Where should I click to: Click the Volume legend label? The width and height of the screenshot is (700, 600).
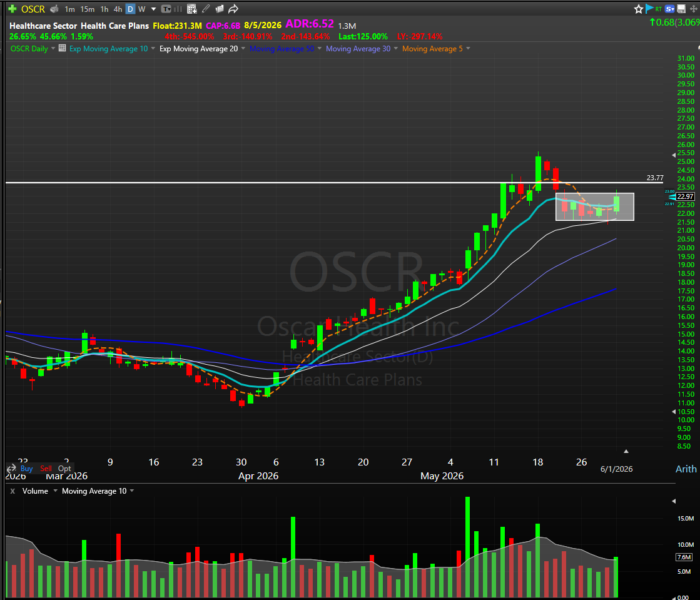click(x=35, y=491)
